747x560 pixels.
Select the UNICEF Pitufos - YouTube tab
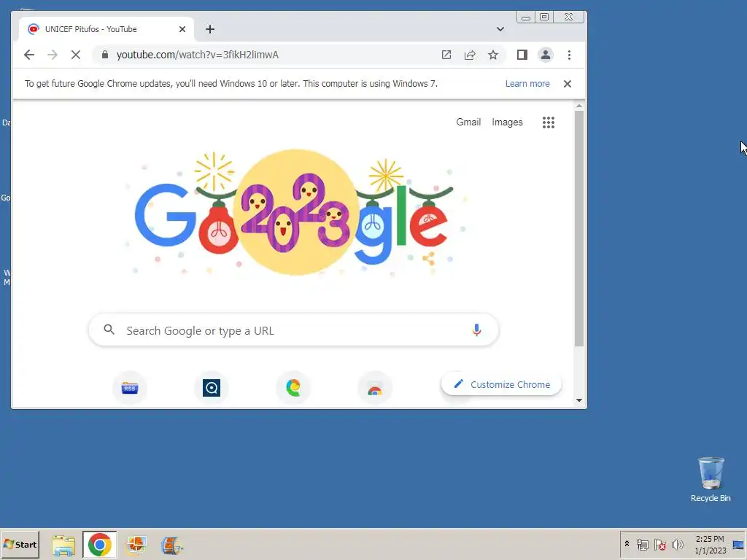click(x=106, y=29)
